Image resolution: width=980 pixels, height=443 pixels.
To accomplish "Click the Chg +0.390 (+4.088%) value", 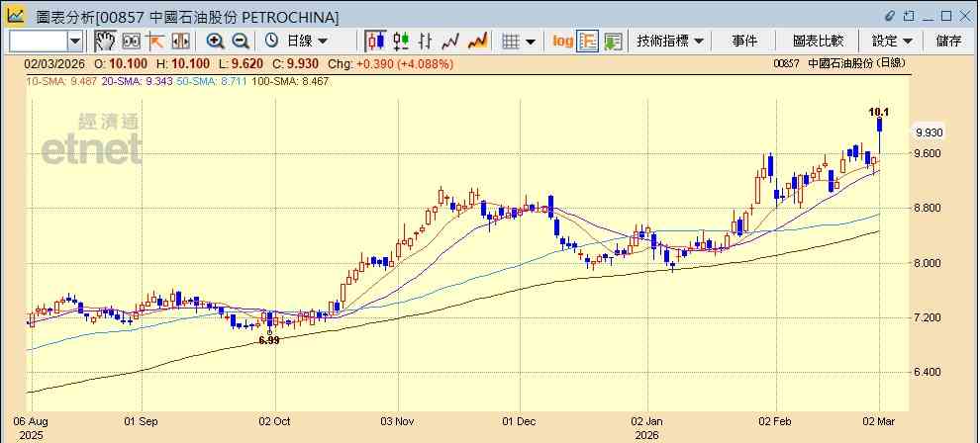I will pyautogui.click(x=391, y=63).
